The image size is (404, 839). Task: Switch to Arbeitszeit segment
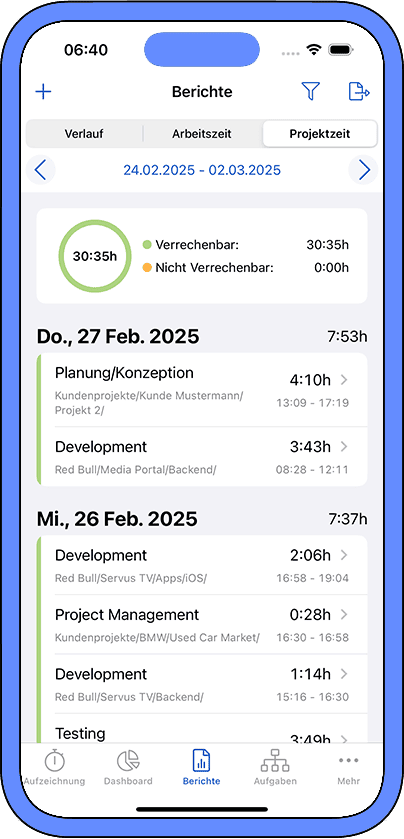tap(202, 134)
